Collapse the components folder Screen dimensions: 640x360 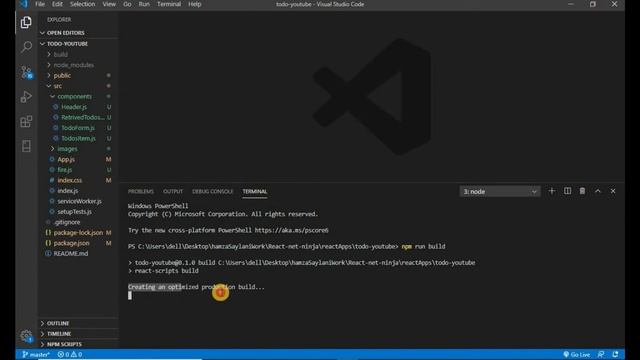(x=74, y=96)
